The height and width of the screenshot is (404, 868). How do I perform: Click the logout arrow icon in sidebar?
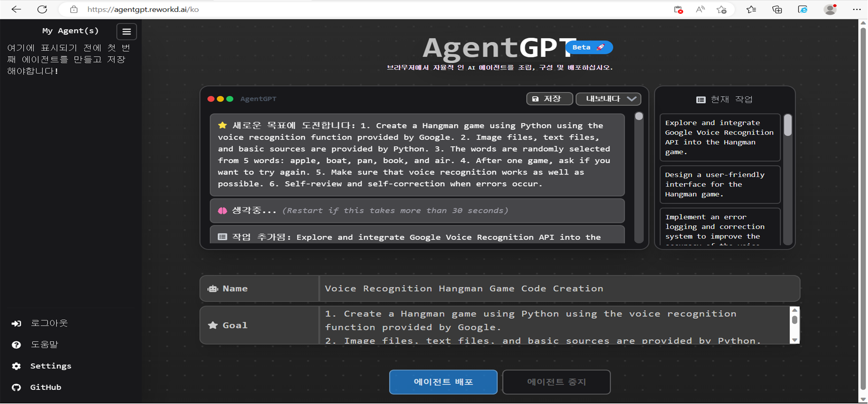coord(16,323)
